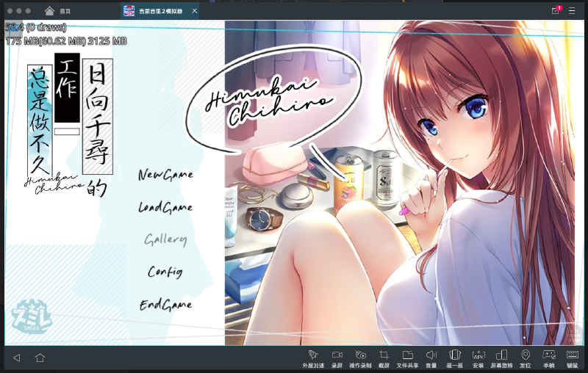Open the hamburger menu in title bar
This screenshot has height=373, width=588.
pyautogui.click(x=572, y=11)
